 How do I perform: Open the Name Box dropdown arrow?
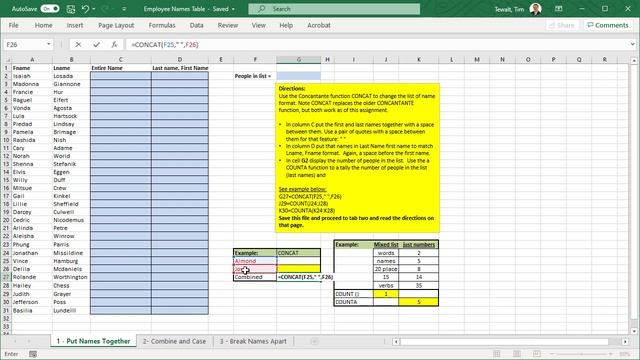[49, 44]
